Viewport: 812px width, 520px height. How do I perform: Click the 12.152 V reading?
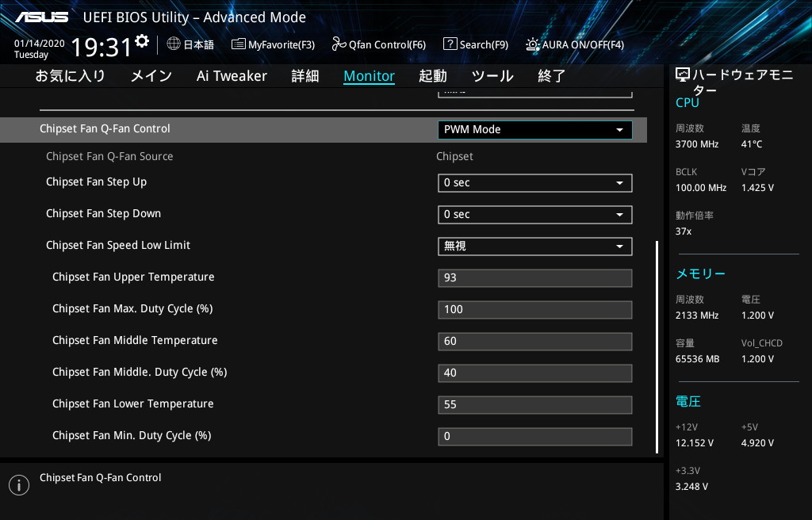coord(694,443)
